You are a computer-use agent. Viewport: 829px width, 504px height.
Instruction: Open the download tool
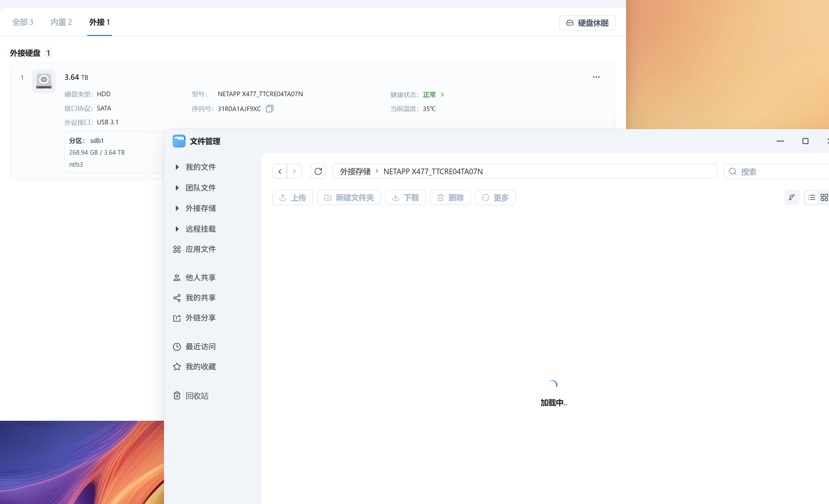[x=405, y=197]
